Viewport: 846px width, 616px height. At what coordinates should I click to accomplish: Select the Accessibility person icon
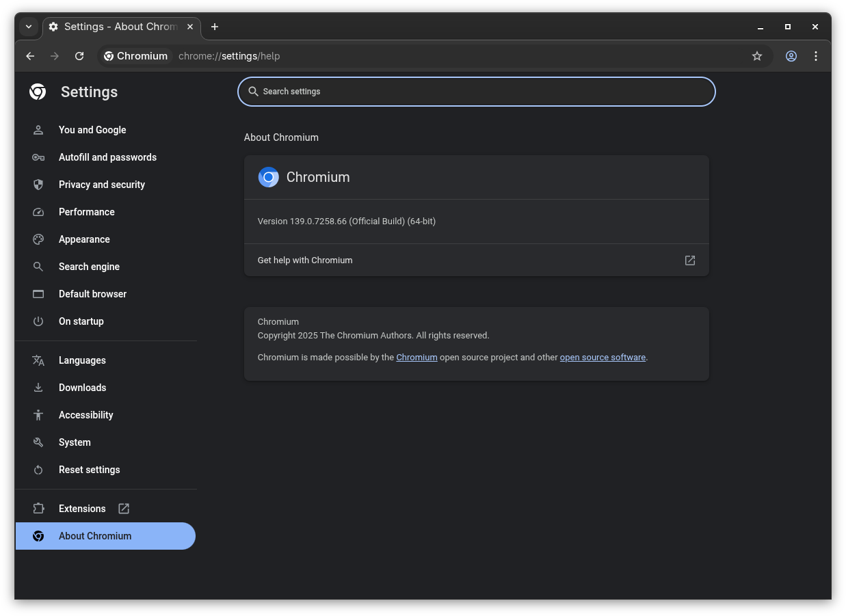[38, 415]
